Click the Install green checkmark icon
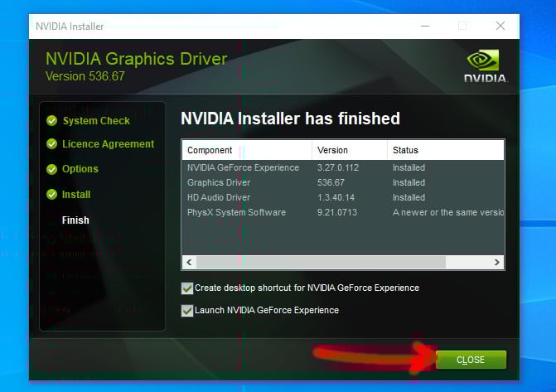 [x=51, y=195]
